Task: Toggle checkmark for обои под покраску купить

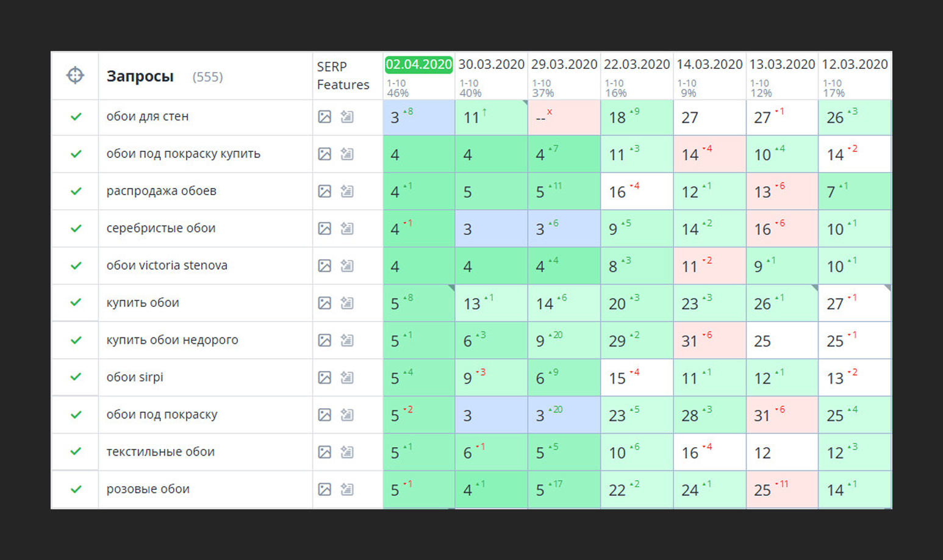Action: point(76,154)
